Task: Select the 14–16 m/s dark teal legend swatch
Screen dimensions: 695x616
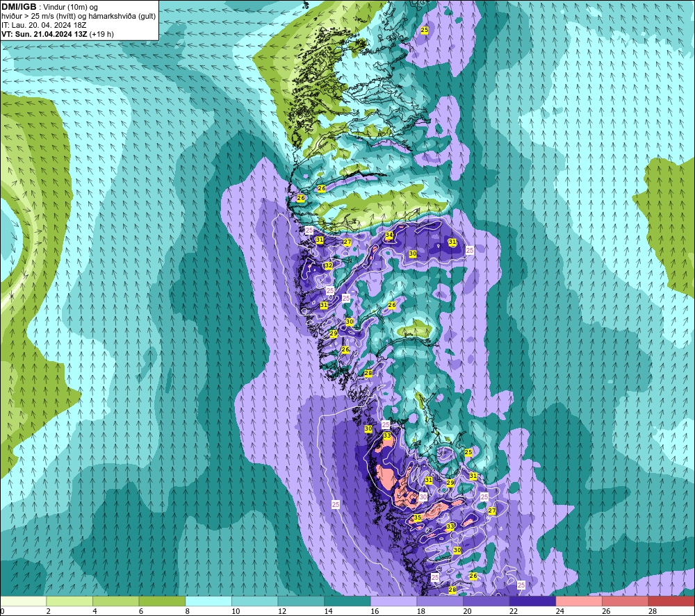Action: [347, 601]
